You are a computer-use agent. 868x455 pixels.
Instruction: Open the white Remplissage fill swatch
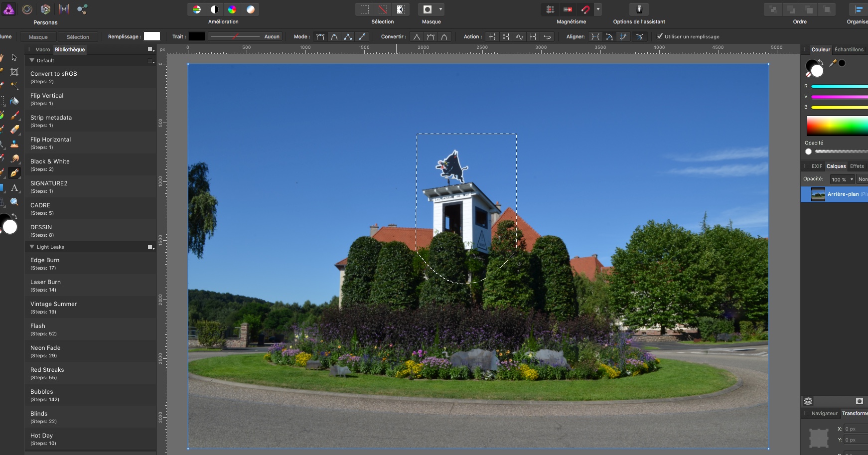tap(152, 36)
